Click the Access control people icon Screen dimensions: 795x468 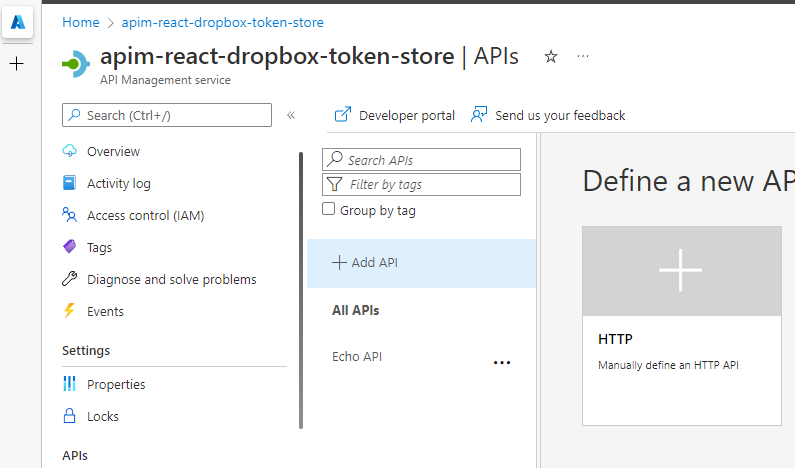tap(69, 214)
